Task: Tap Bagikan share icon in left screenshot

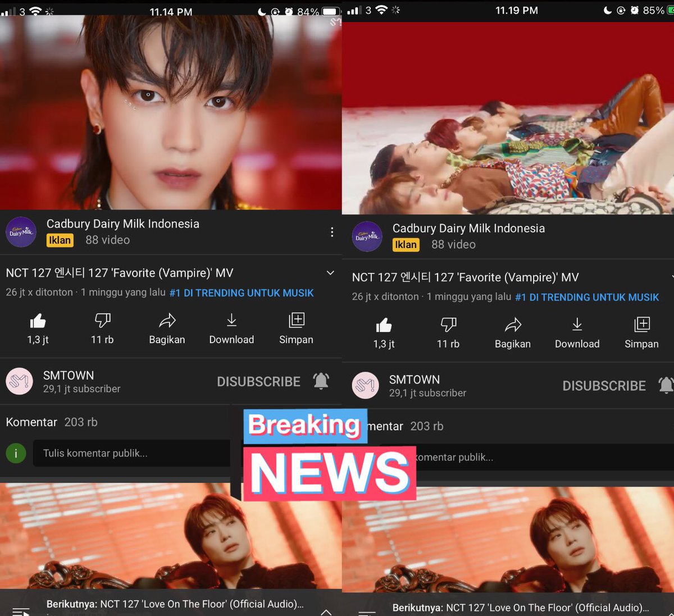Action: pyautogui.click(x=167, y=321)
